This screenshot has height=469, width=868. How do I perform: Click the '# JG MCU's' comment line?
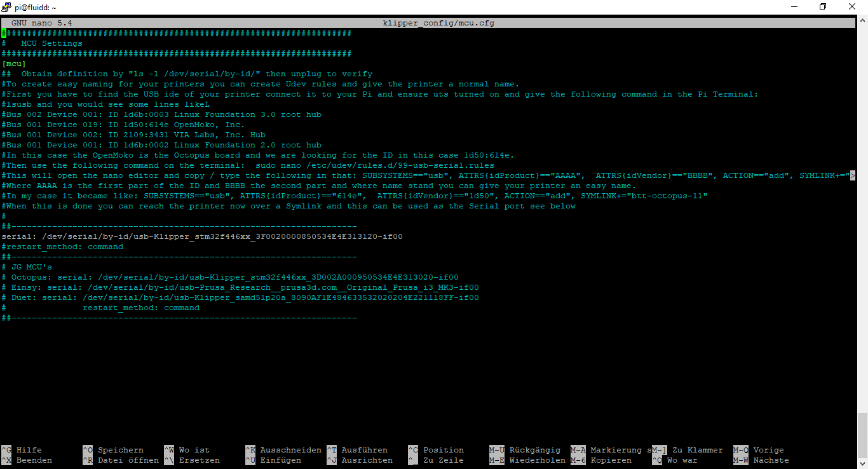27,267
